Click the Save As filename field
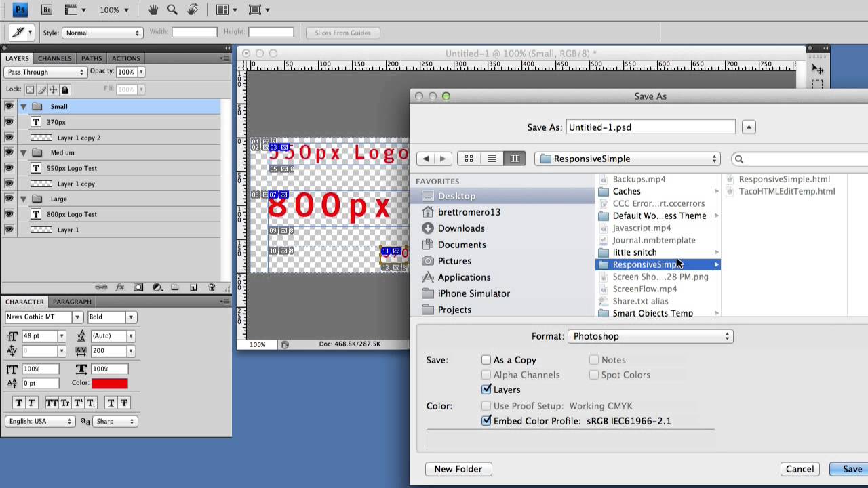This screenshot has width=868, height=488. click(650, 127)
